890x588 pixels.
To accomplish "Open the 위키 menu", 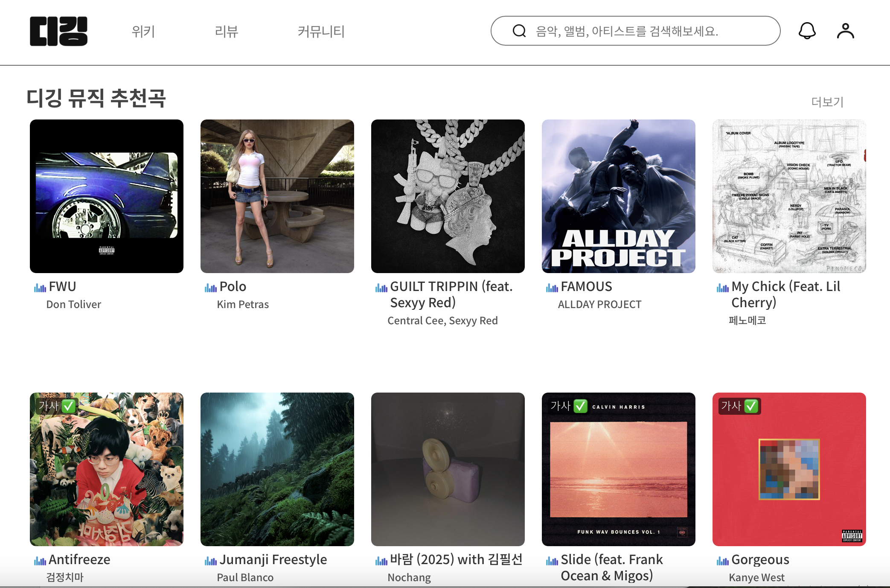I will click(x=143, y=31).
